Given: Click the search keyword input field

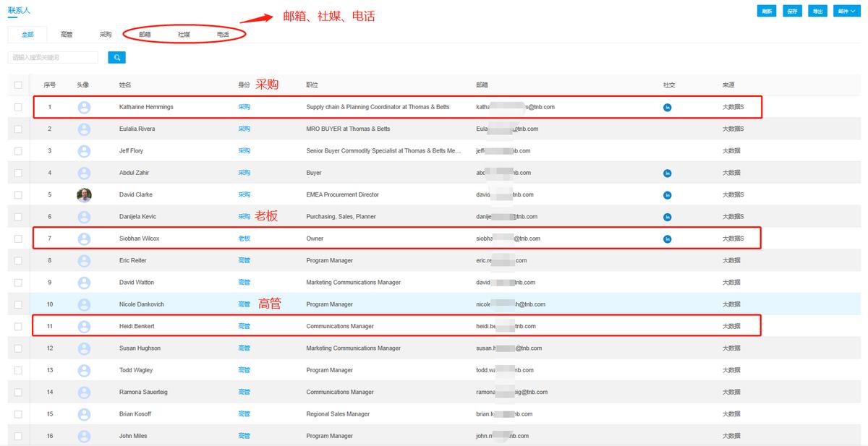Looking at the screenshot, I should click(54, 56).
